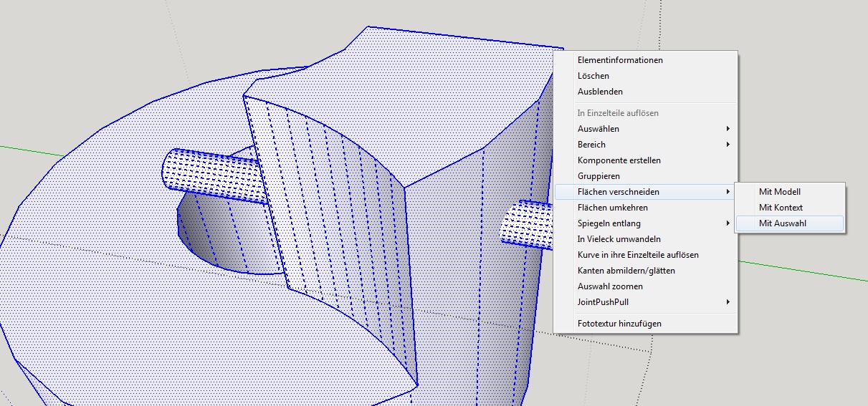Choose Komponente erstellen
868x406 pixels.
pyautogui.click(x=619, y=160)
